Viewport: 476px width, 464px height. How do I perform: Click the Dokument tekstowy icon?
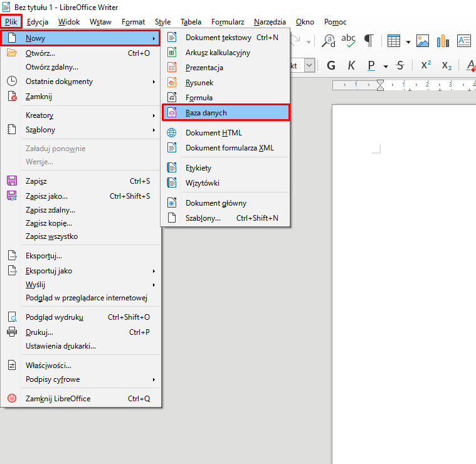click(172, 37)
